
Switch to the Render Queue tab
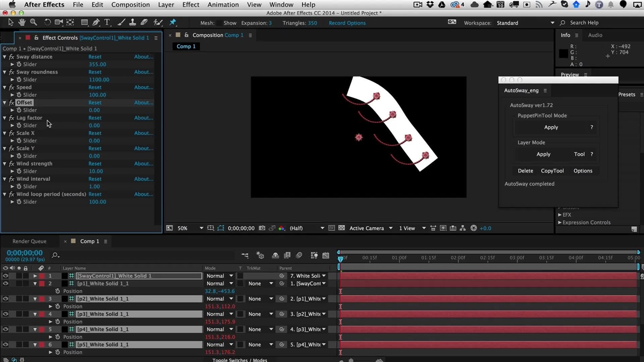coord(29,241)
